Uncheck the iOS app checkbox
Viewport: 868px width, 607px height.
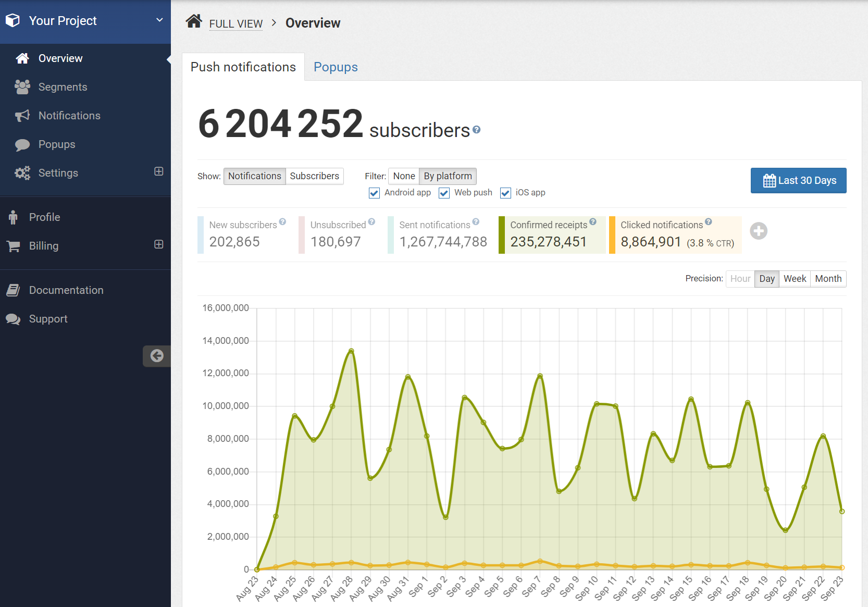[505, 193]
